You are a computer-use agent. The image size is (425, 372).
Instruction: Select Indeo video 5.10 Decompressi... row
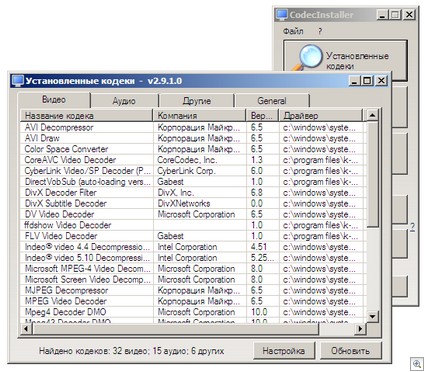tap(194, 258)
